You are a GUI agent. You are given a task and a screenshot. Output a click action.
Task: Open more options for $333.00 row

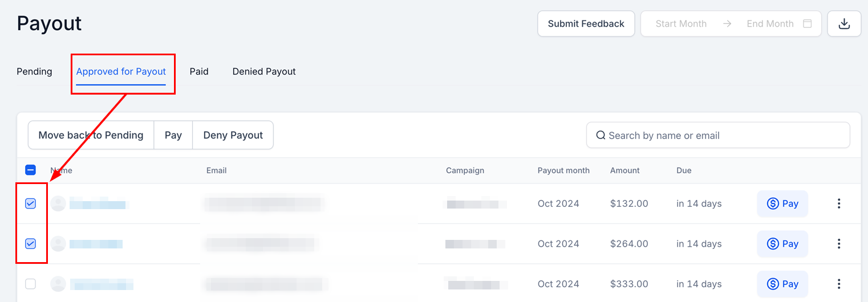tap(838, 284)
